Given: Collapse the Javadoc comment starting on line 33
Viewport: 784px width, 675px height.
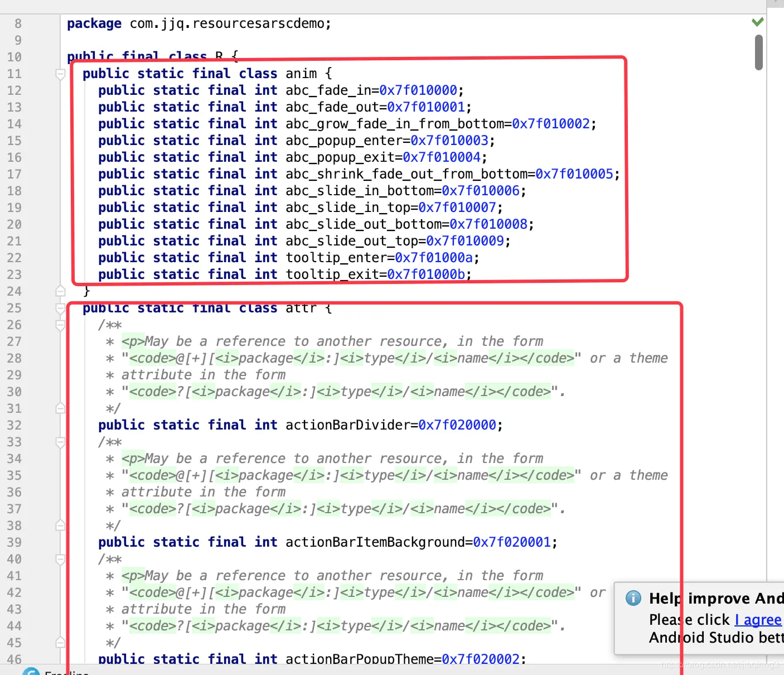Looking at the screenshot, I should 61,442.
